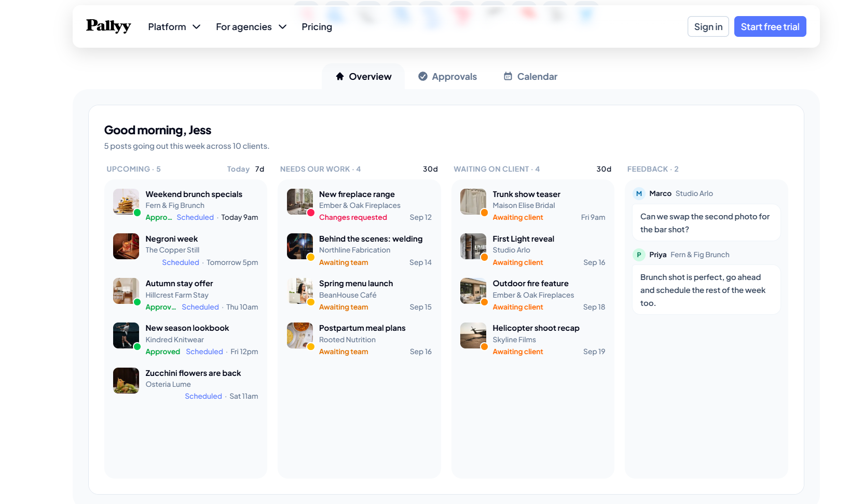The width and height of the screenshot is (850, 504).
Task: Click 30d filter in Needs Our Work
Action: tap(430, 169)
